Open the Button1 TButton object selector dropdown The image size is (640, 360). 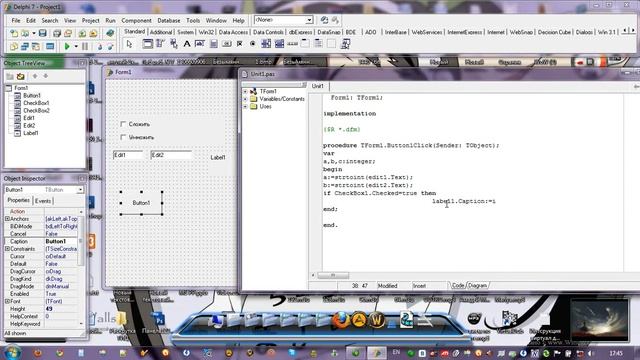(80, 190)
